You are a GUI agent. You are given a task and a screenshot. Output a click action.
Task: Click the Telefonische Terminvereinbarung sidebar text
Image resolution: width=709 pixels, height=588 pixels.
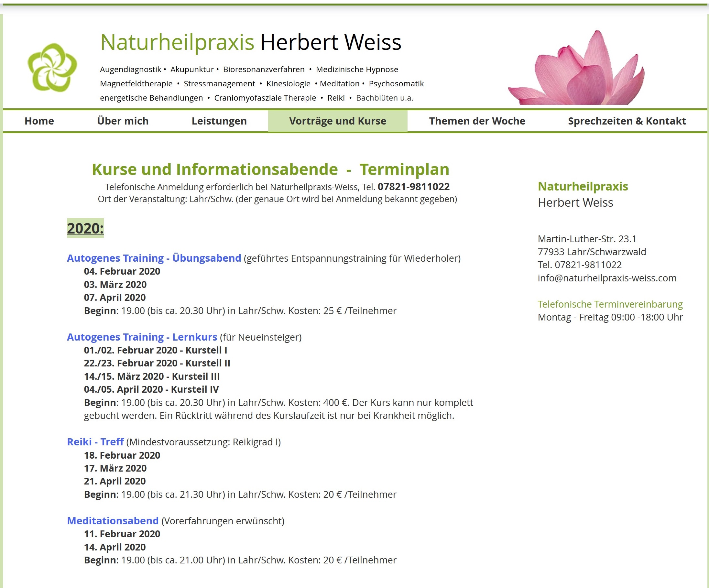610,304
